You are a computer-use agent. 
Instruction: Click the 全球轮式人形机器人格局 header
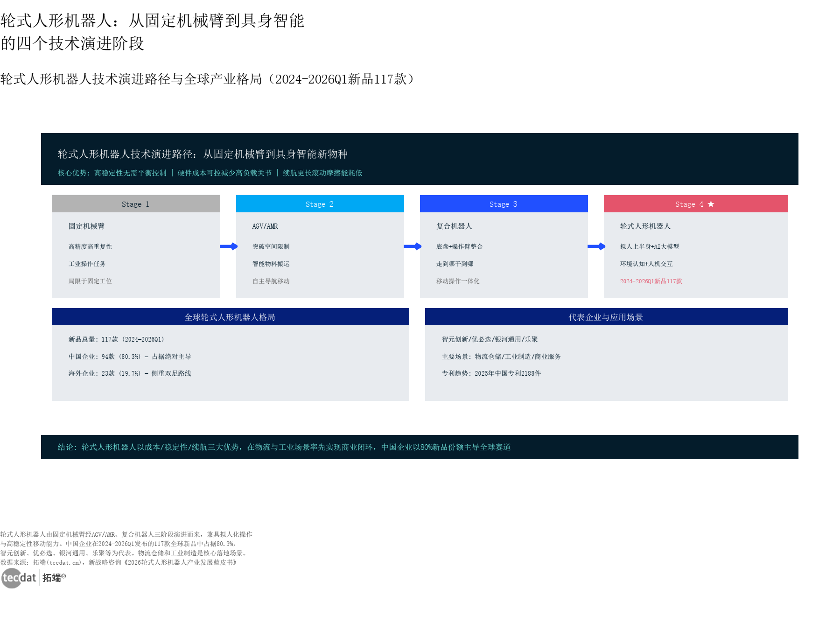[231, 317]
